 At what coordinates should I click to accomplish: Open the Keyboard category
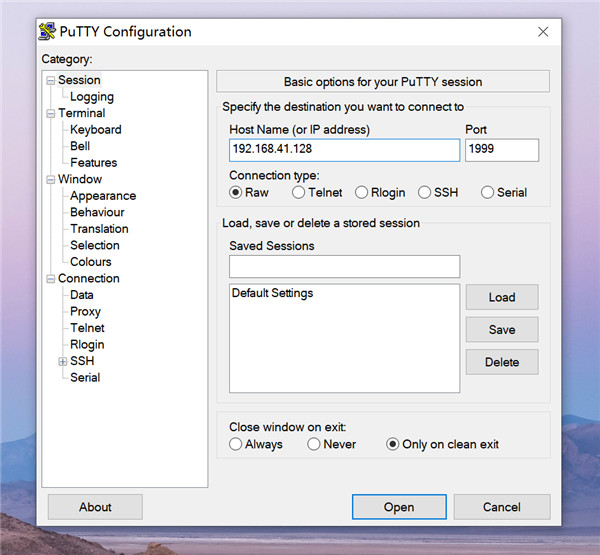(96, 129)
